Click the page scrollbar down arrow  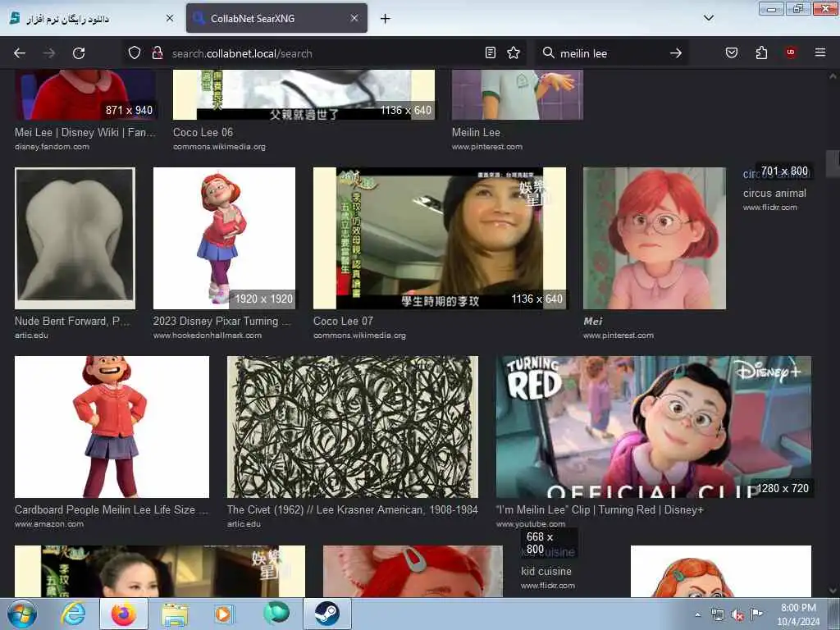click(x=833, y=591)
